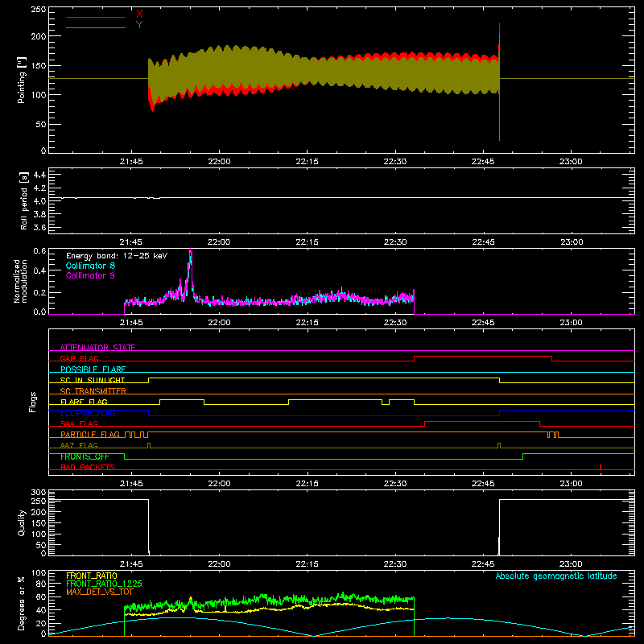The width and height of the screenshot is (644, 644).
Task: Select the Flags axis title
Action: coord(32,402)
